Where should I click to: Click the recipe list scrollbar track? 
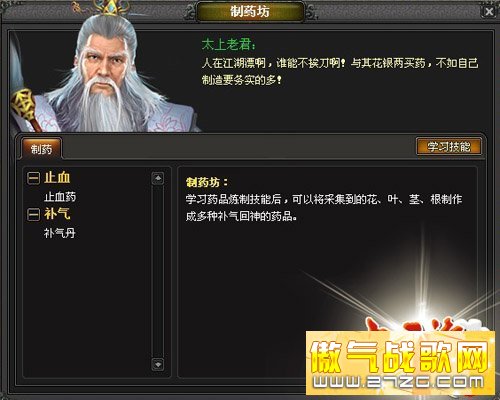pos(158,271)
